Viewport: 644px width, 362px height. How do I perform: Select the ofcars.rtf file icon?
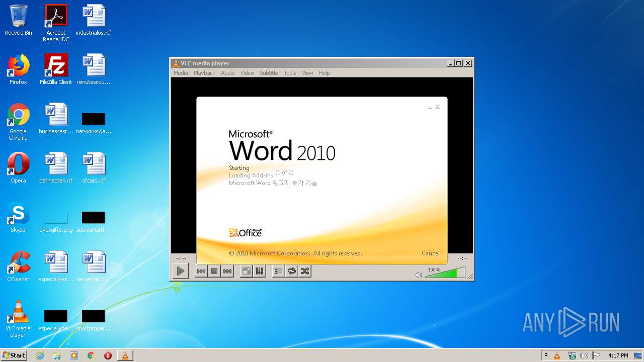[94, 168]
